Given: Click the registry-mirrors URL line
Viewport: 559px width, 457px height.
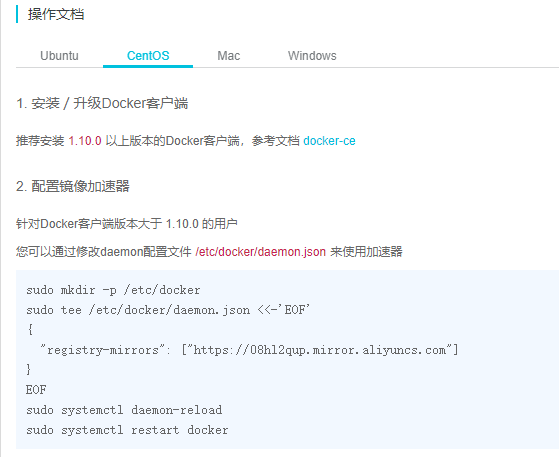Looking at the screenshot, I should (x=249, y=350).
